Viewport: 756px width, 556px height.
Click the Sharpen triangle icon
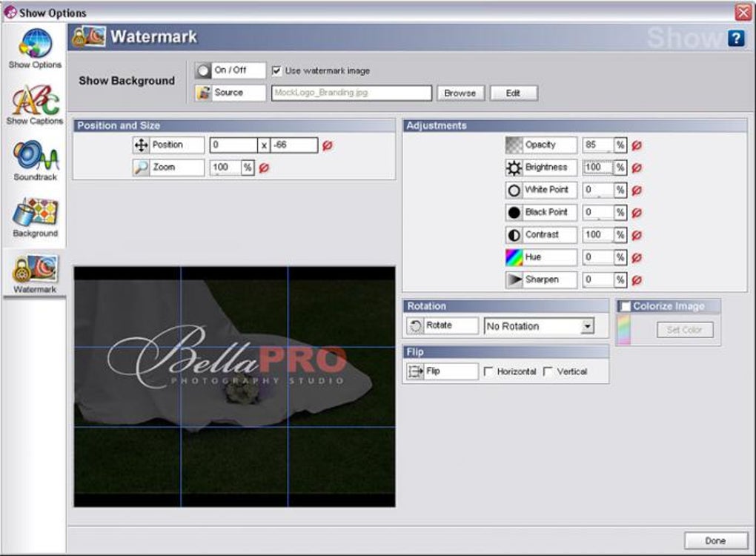click(514, 279)
